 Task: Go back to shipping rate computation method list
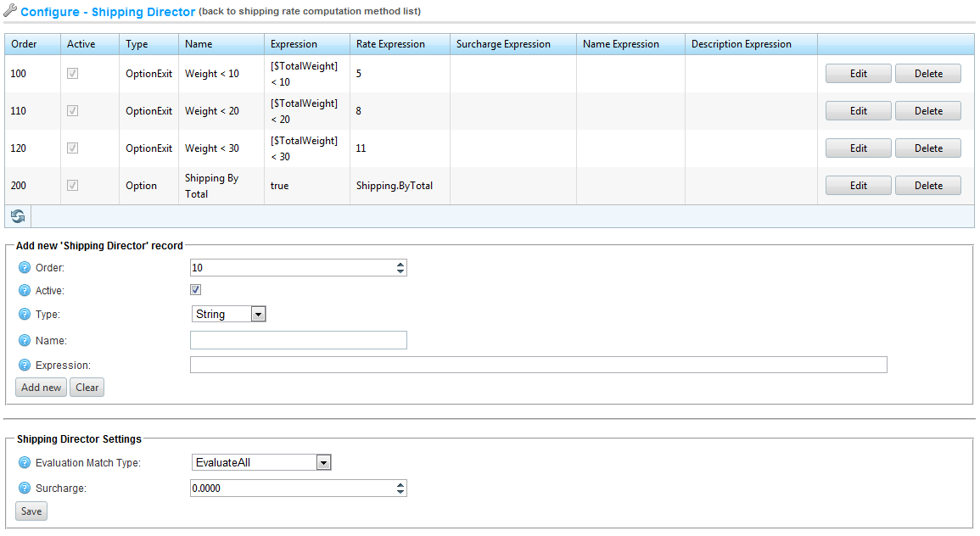pyautogui.click(x=310, y=12)
